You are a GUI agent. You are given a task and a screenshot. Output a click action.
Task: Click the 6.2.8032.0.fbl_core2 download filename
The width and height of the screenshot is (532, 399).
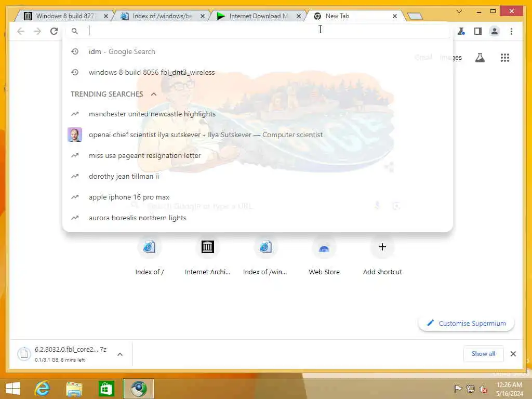71,350
